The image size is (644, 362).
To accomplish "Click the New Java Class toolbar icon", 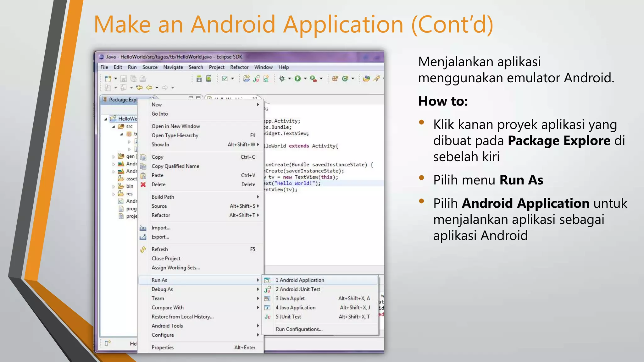I will (x=345, y=79).
